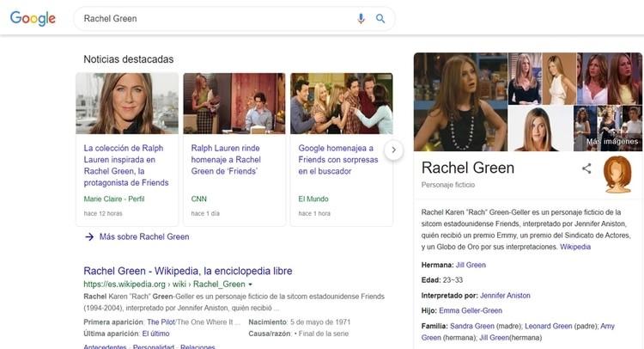The image size is (644, 349).
Task: Open Jennifer Aniston link beside Interpretado por
Action: (505, 296)
